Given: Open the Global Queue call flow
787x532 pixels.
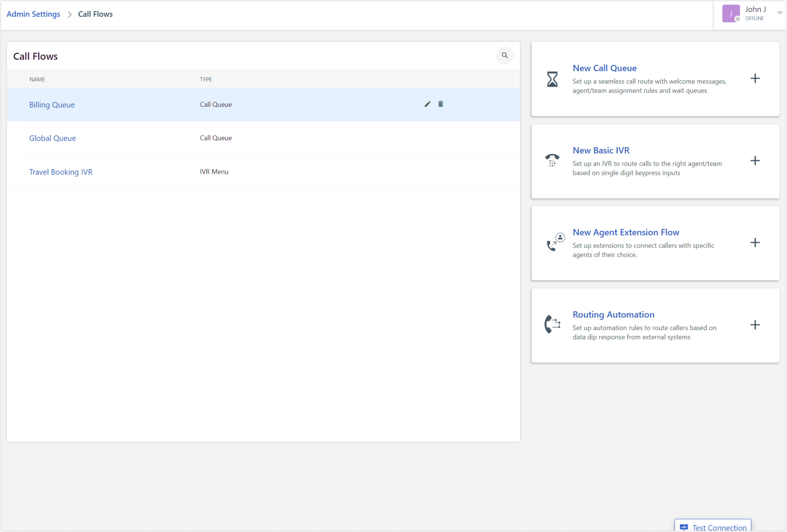Looking at the screenshot, I should pyautogui.click(x=53, y=138).
